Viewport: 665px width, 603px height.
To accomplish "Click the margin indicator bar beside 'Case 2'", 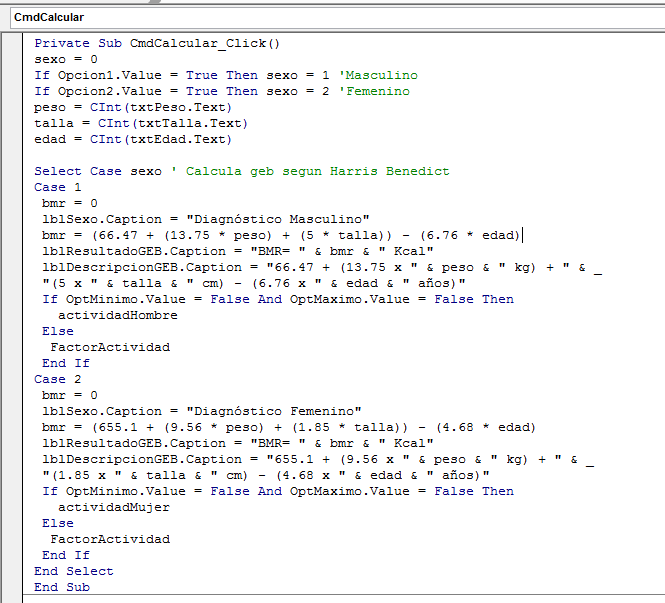I will coord(12,380).
